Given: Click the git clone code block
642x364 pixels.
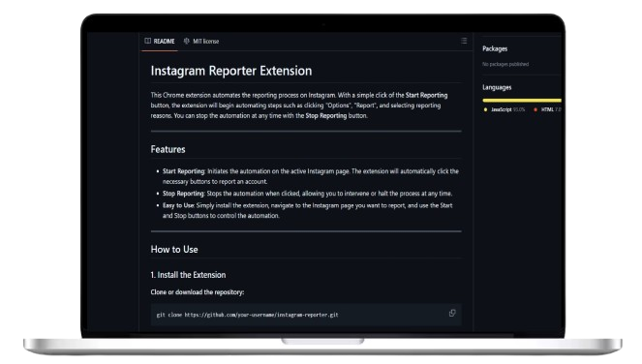Looking at the screenshot, I should point(306,315).
